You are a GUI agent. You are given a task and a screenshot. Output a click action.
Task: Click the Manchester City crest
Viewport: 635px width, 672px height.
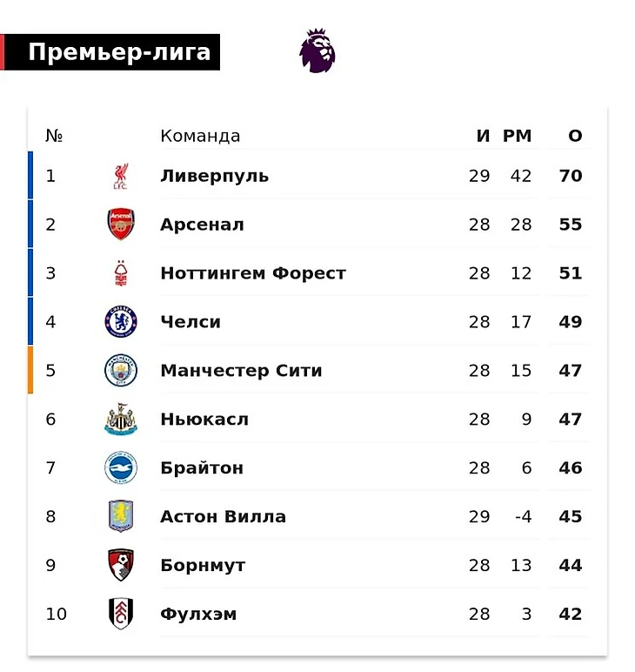coord(121,371)
